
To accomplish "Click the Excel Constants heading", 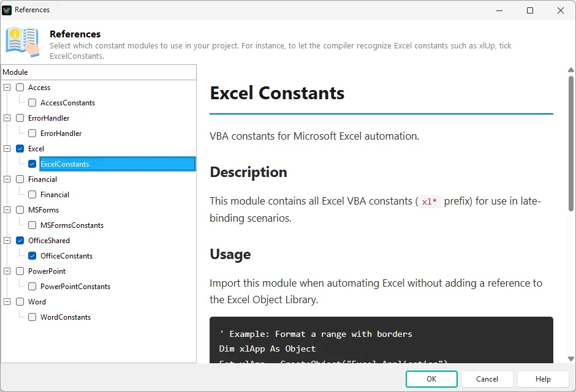I will point(277,93).
